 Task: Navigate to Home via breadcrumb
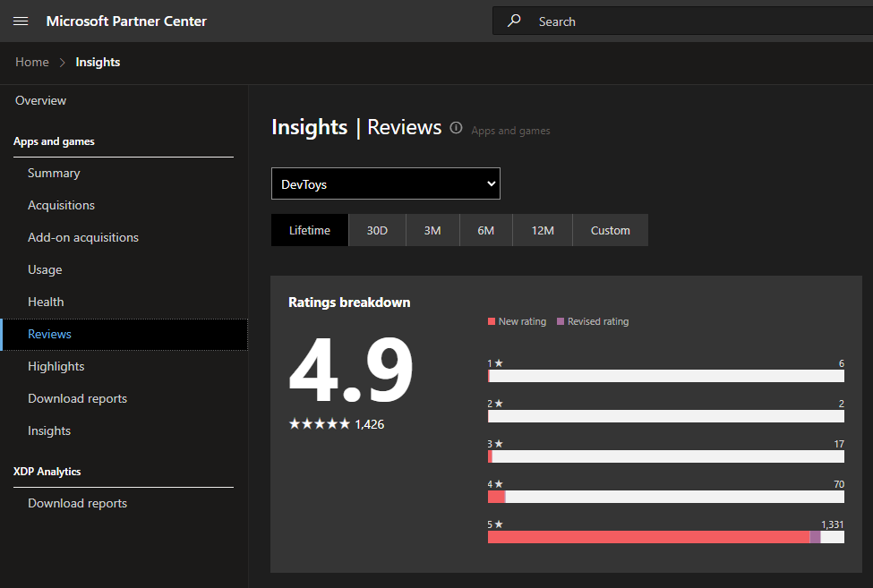(x=32, y=62)
